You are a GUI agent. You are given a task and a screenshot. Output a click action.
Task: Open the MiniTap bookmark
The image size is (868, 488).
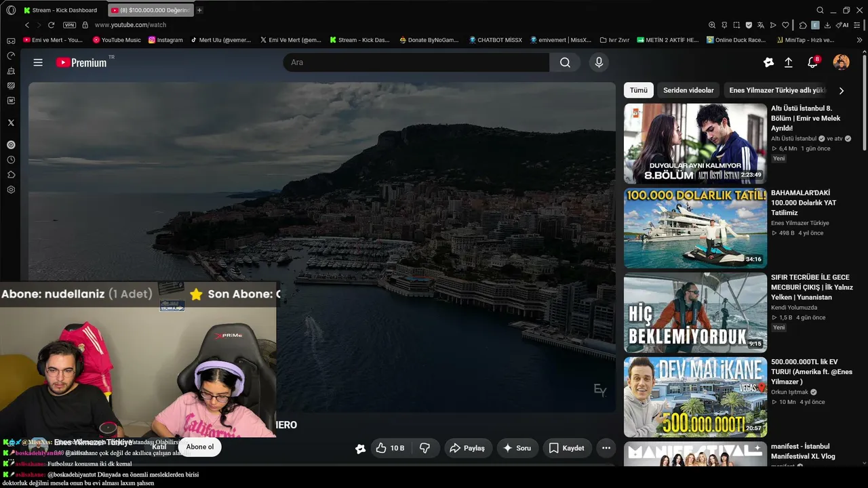[x=806, y=40]
